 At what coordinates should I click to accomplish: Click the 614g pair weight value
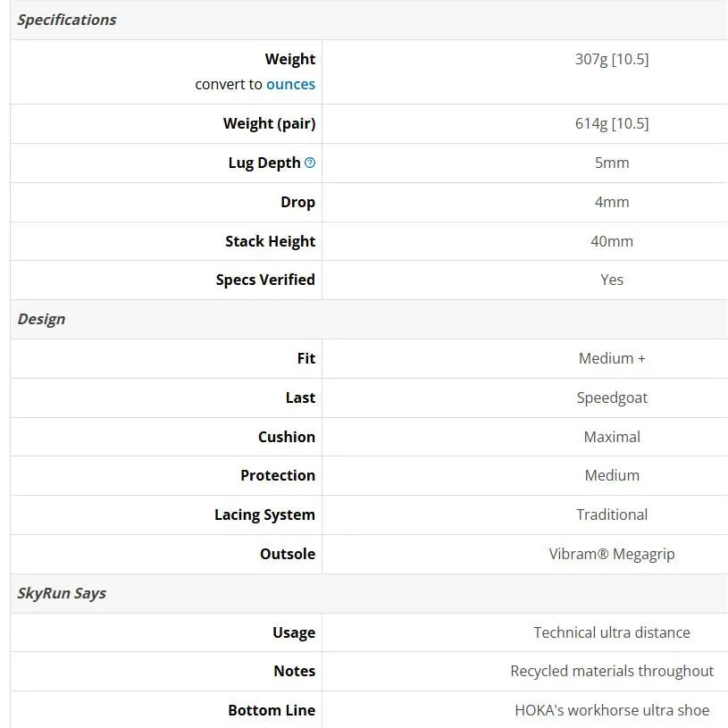(x=612, y=123)
